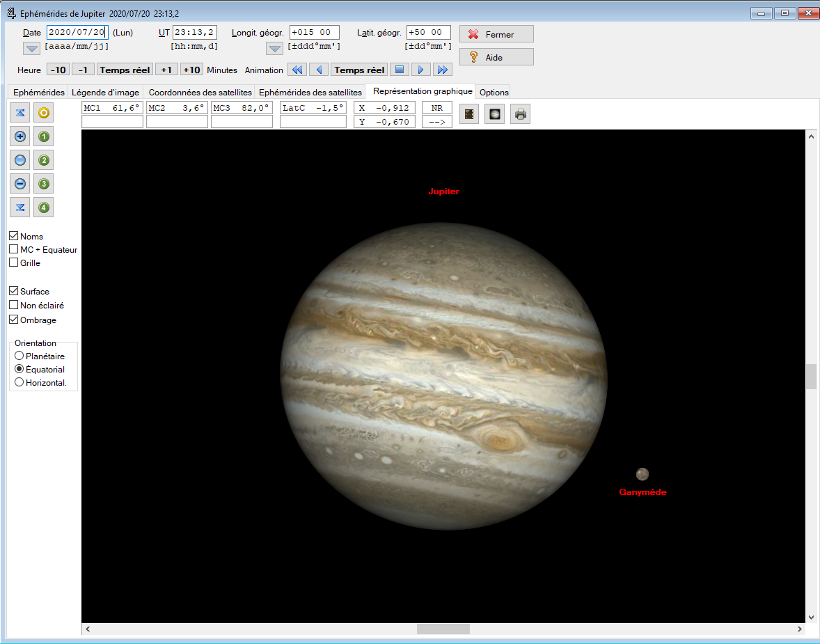Click the planet image save icon
The height and width of the screenshot is (644, 820).
(x=494, y=113)
